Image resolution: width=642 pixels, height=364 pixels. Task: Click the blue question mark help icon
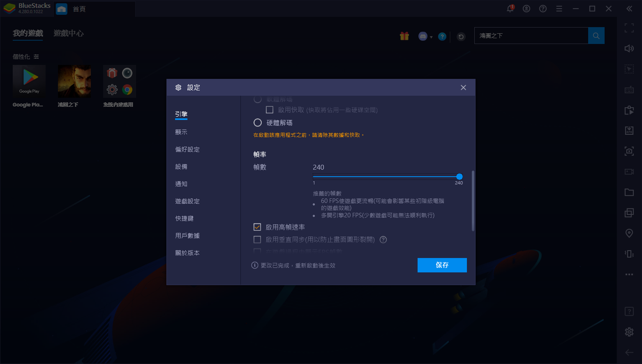(x=442, y=37)
